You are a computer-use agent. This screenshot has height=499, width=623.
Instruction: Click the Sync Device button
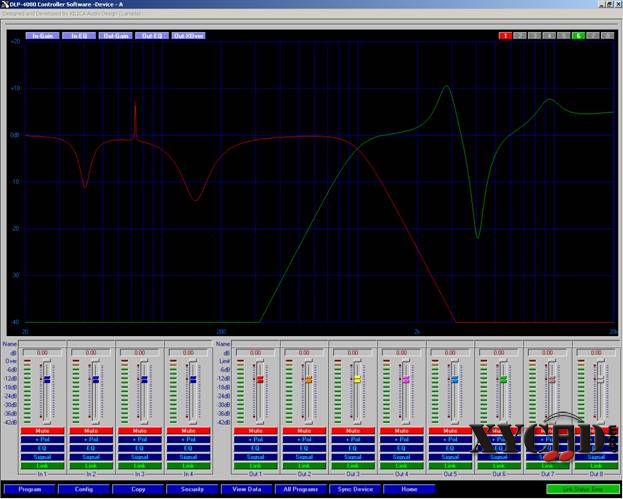tap(355, 489)
